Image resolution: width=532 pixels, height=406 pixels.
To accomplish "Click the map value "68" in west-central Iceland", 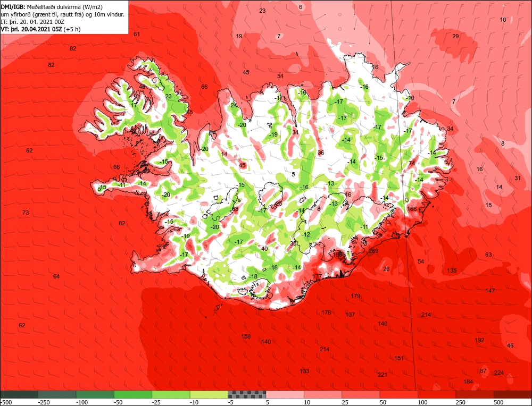I will pos(236,209).
